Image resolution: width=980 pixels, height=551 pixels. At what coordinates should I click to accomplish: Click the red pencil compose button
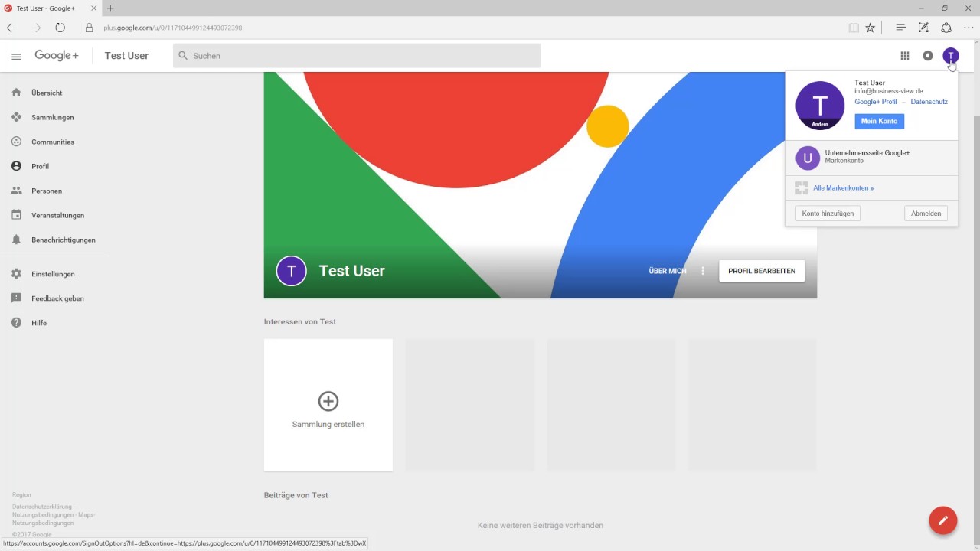tap(943, 520)
